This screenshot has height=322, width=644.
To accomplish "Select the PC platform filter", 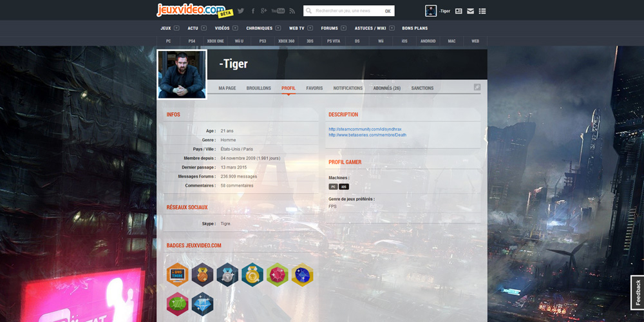I will 168,41.
